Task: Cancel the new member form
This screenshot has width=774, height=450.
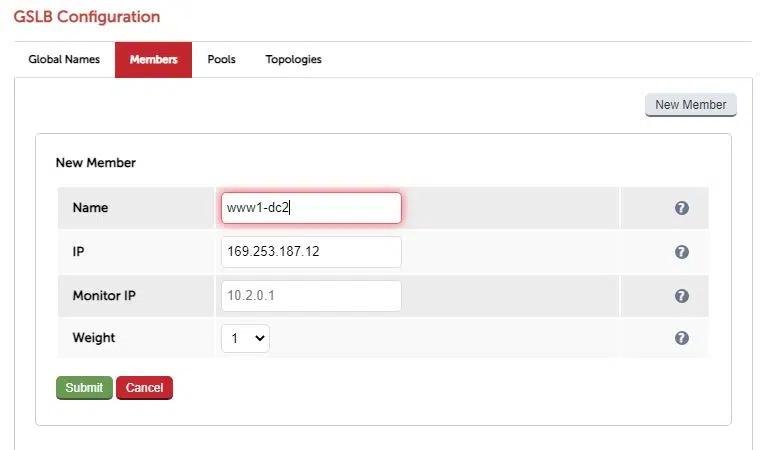Action: (x=144, y=388)
